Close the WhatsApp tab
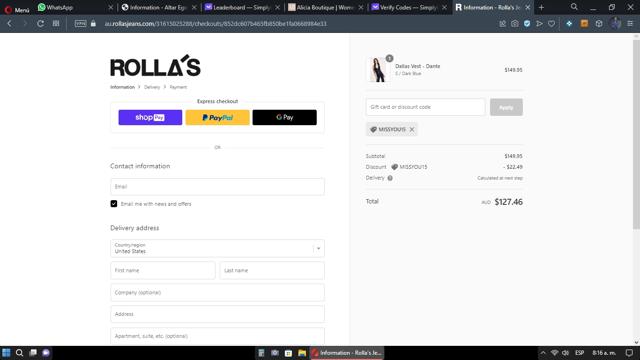The image size is (640, 360). pos(111,7)
